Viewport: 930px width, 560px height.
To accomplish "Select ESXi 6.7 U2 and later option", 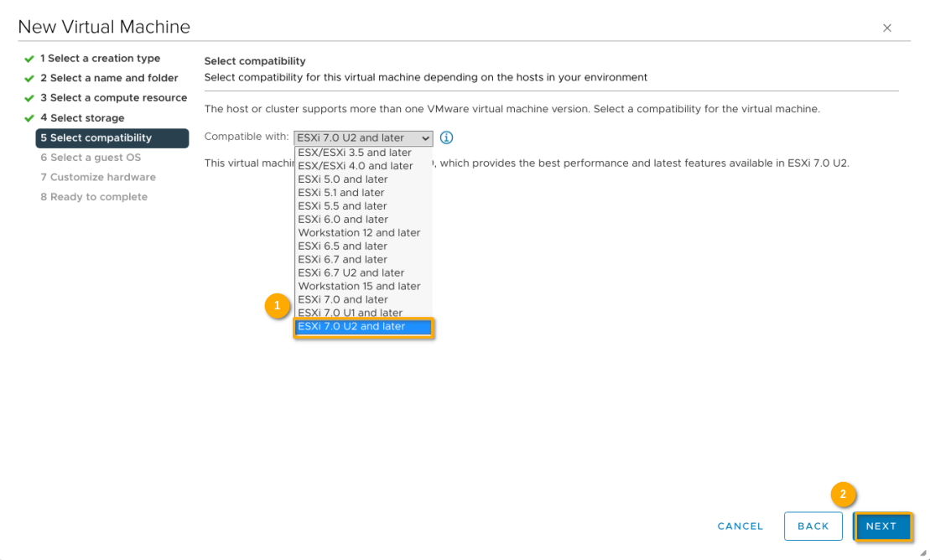I will coord(351,272).
